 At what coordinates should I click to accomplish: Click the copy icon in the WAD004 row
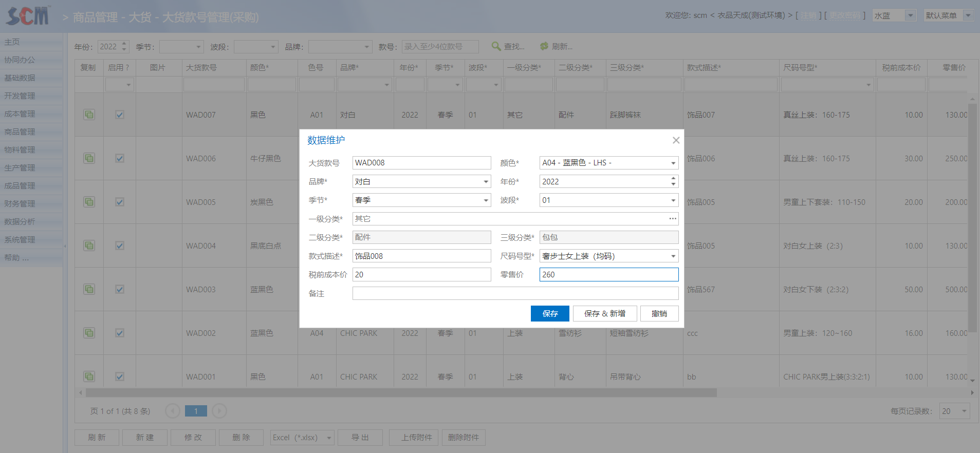(89, 246)
